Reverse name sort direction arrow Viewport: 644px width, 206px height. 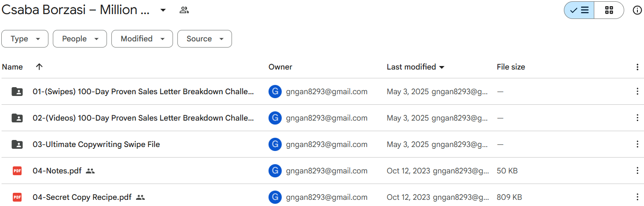39,67
